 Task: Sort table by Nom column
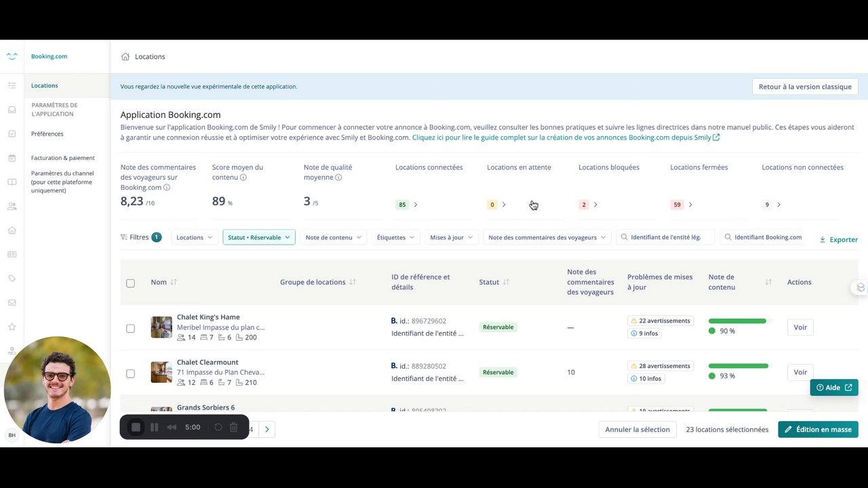[174, 282]
